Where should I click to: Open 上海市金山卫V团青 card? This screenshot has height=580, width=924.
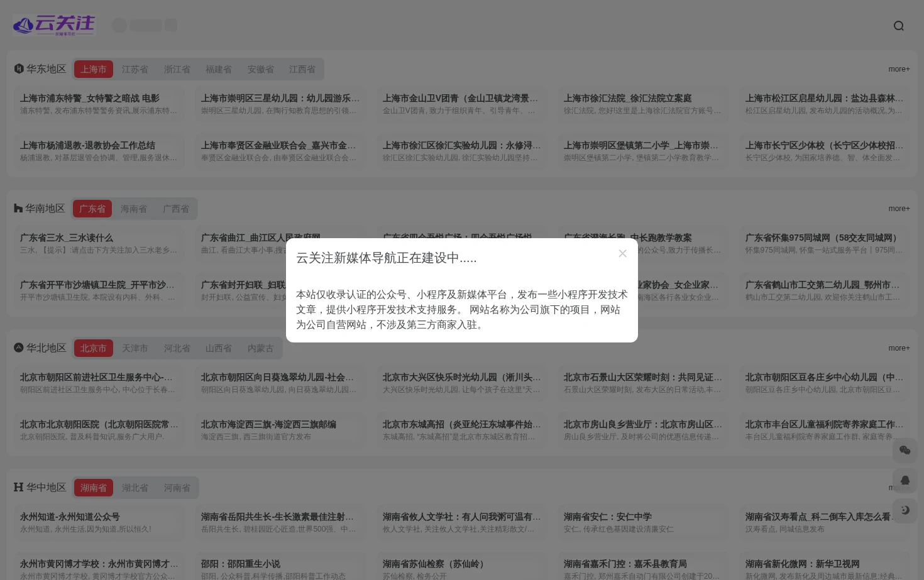462,104
